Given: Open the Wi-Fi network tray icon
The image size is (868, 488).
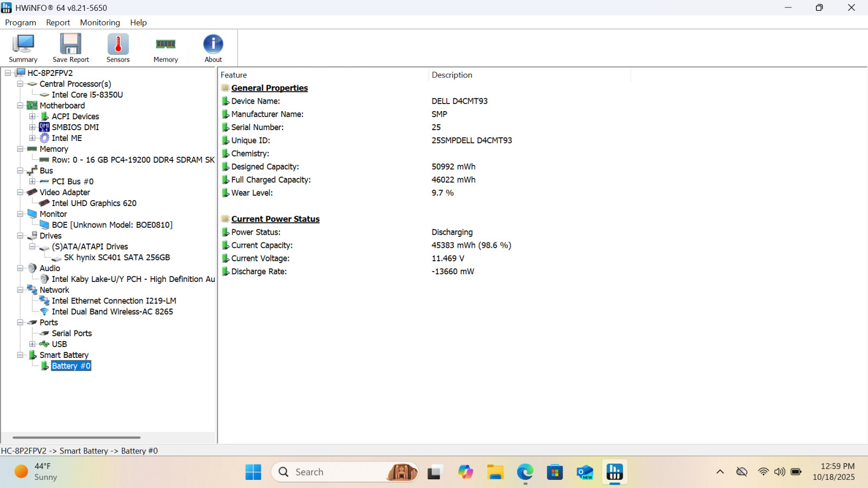Looking at the screenshot, I should pyautogui.click(x=763, y=472).
